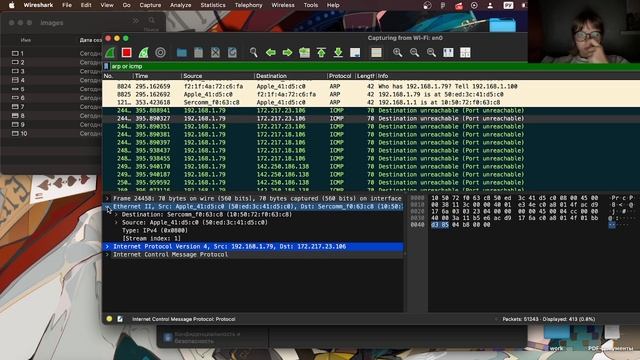Toggle auto-scroll during live capture
This screenshot has height=360, width=640.
click(355, 53)
